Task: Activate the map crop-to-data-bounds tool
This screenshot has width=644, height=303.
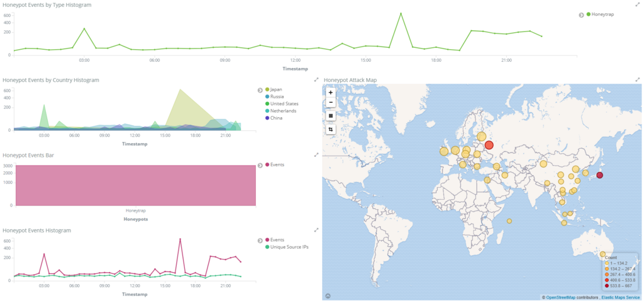Action: (x=331, y=129)
